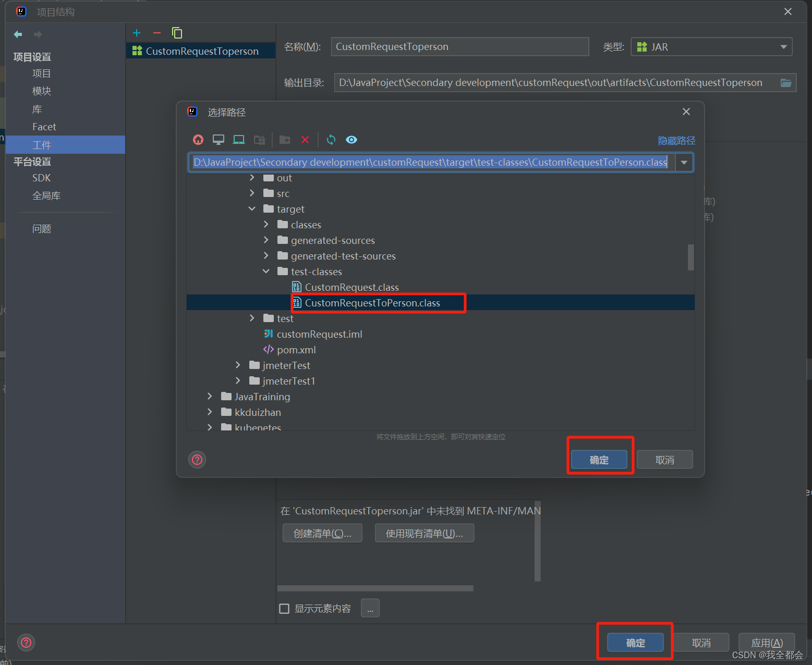
Task: Click 使用现有清单 button
Action: (x=425, y=533)
